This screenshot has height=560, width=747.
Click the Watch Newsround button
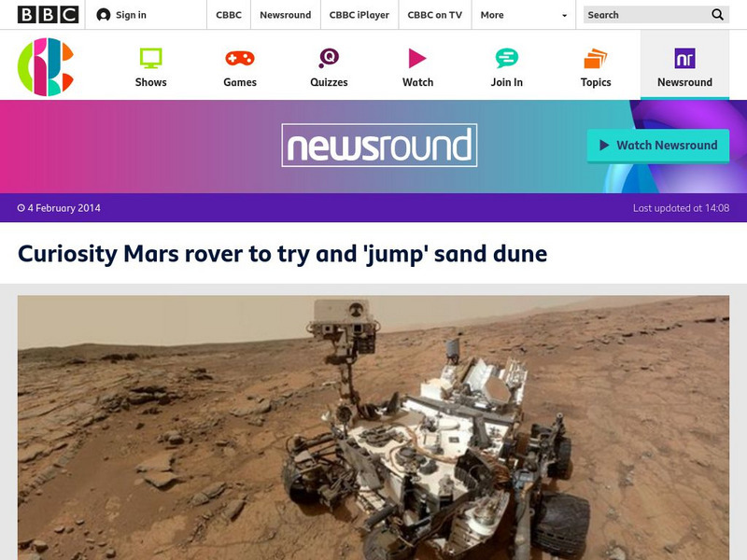tap(658, 146)
